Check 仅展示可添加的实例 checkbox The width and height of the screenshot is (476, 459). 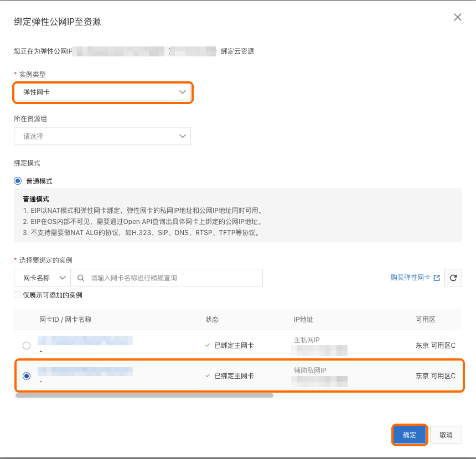(x=17, y=295)
